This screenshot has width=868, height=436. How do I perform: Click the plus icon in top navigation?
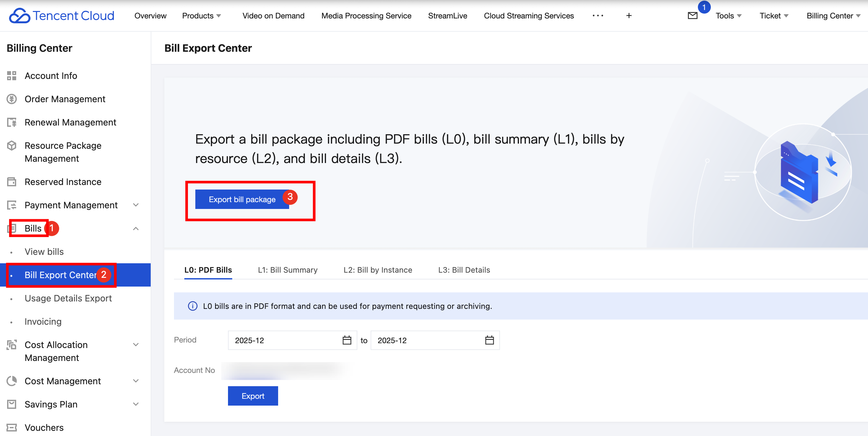click(x=628, y=16)
